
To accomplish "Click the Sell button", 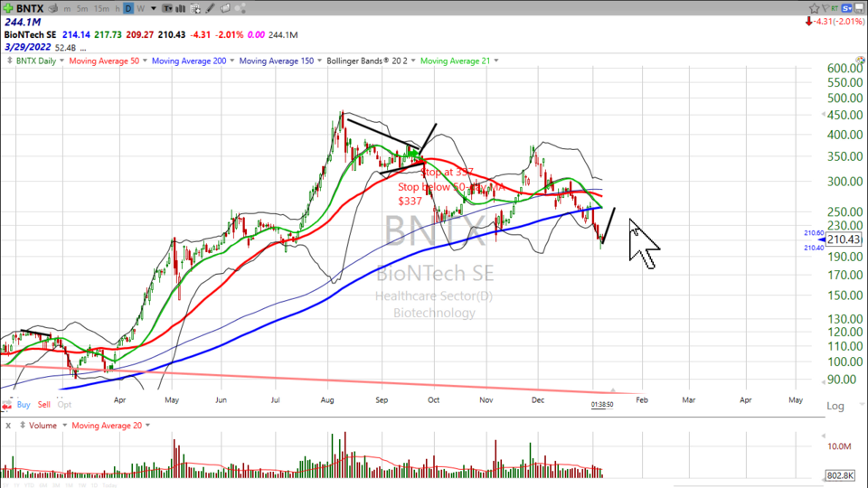I will [x=44, y=404].
